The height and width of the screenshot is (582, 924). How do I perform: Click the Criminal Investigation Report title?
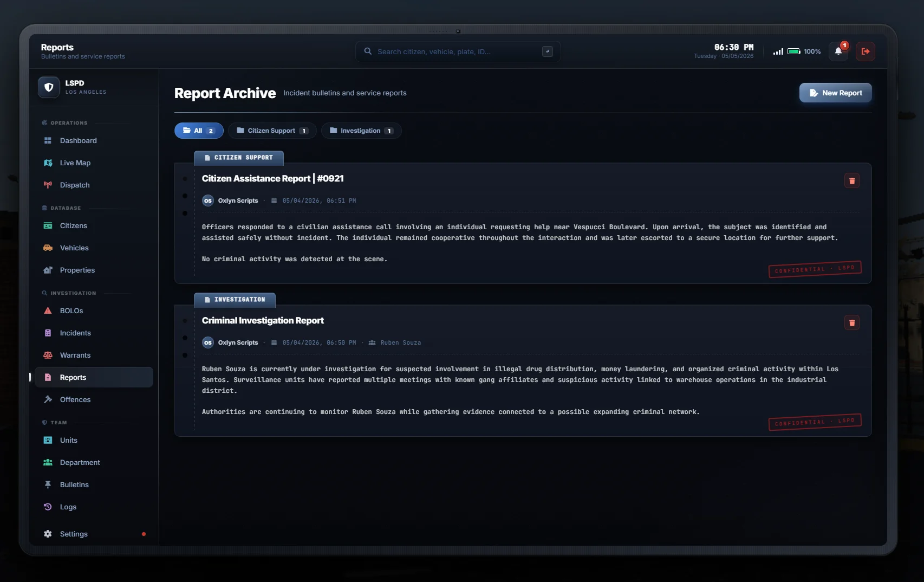pyautogui.click(x=263, y=320)
